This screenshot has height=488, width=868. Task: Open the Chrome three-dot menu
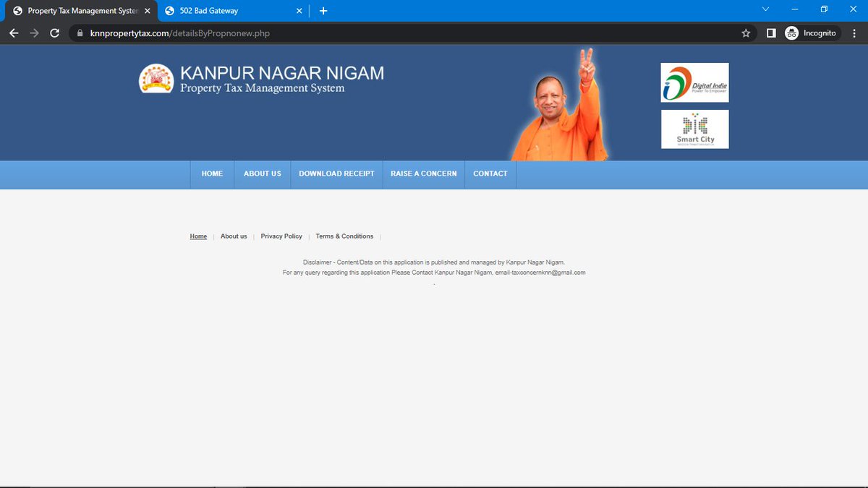pyautogui.click(x=854, y=33)
